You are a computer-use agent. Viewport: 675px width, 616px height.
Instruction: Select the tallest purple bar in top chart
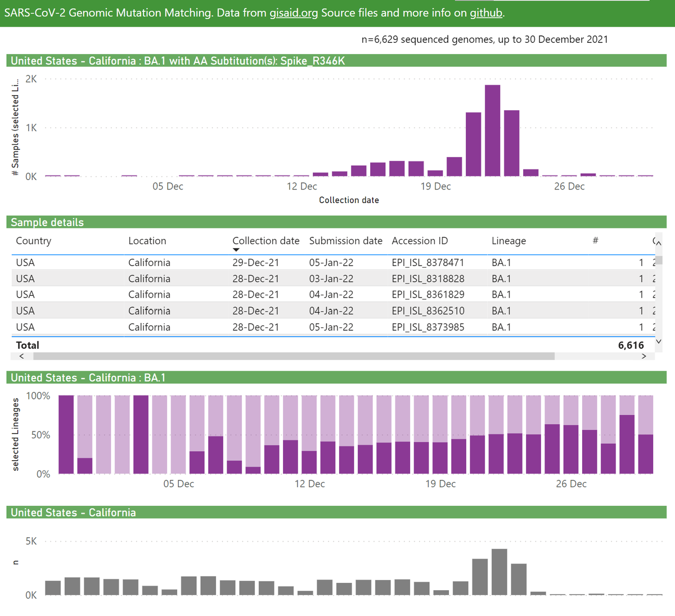click(492, 131)
